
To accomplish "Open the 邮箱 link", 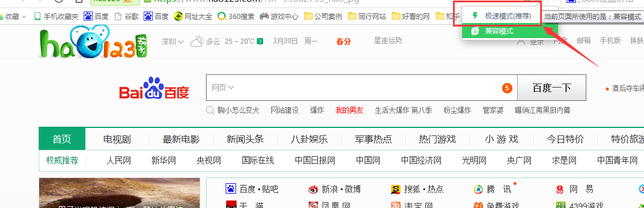I will tap(583, 40).
